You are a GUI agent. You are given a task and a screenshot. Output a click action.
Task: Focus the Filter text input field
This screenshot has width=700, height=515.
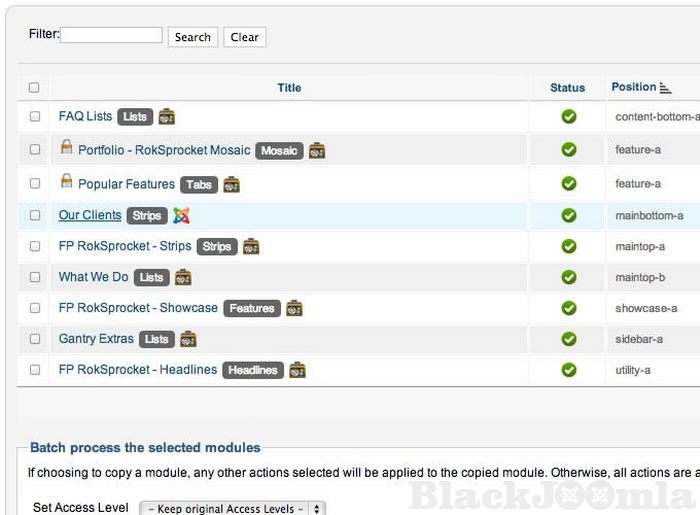111,35
